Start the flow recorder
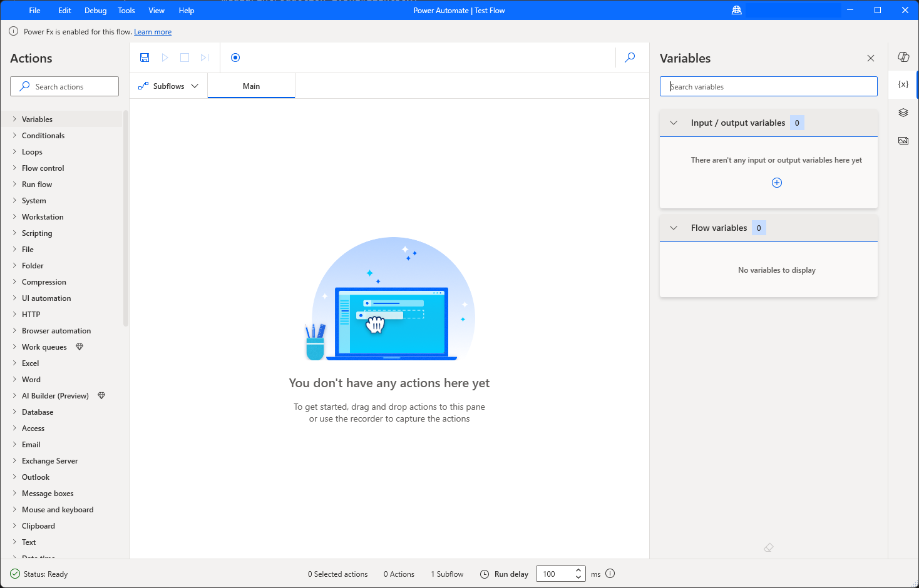The width and height of the screenshot is (919, 588). coord(235,57)
